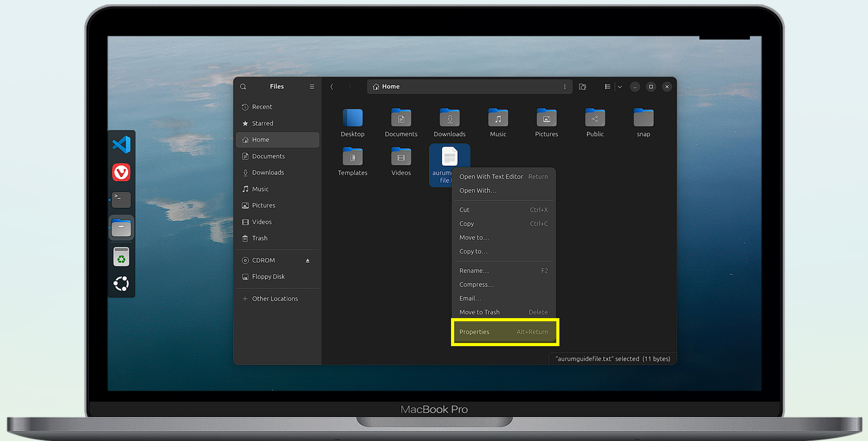Open Recent in the sidebar
The width and height of the screenshot is (868, 441).
pos(277,107)
